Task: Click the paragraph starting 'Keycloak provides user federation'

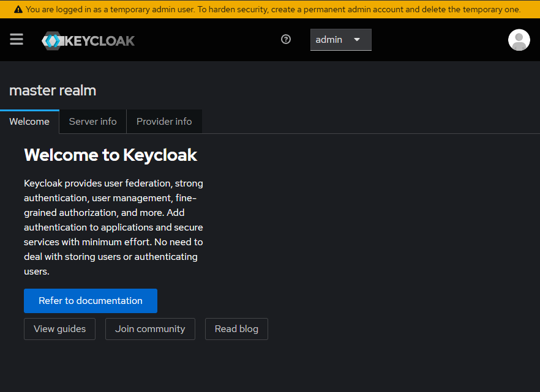Action: pos(113,227)
